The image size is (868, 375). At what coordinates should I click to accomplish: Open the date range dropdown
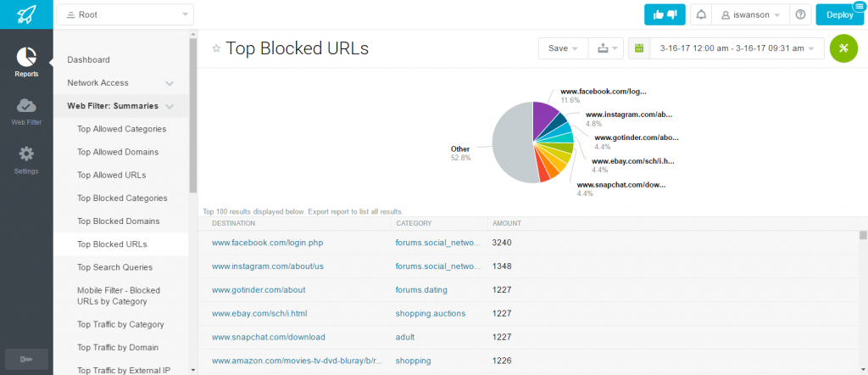tap(737, 48)
